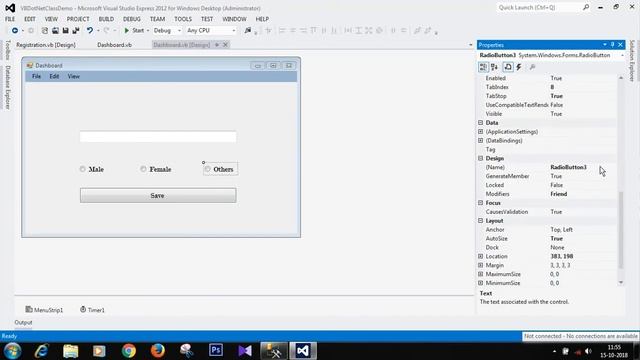
Task: Open Firefox from the taskbar
Action: 158,351
